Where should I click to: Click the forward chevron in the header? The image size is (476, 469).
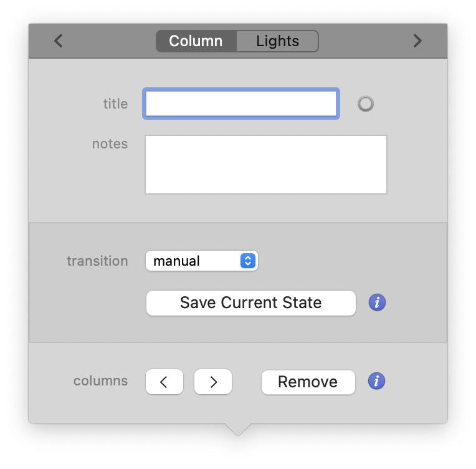click(x=417, y=41)
